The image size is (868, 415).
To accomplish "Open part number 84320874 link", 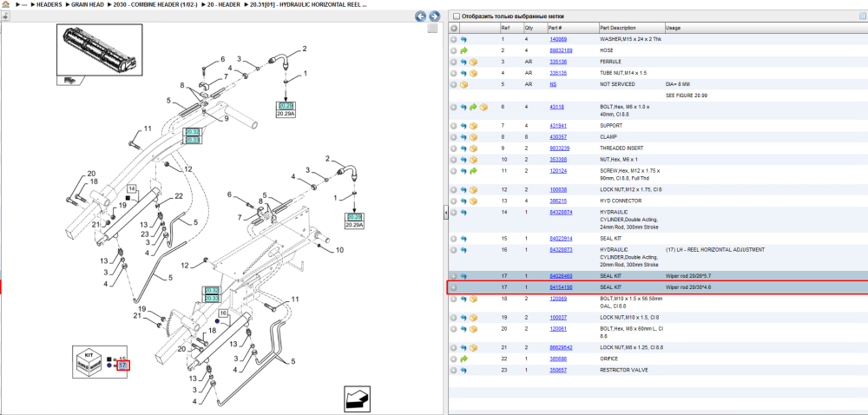I will [561, 212].
